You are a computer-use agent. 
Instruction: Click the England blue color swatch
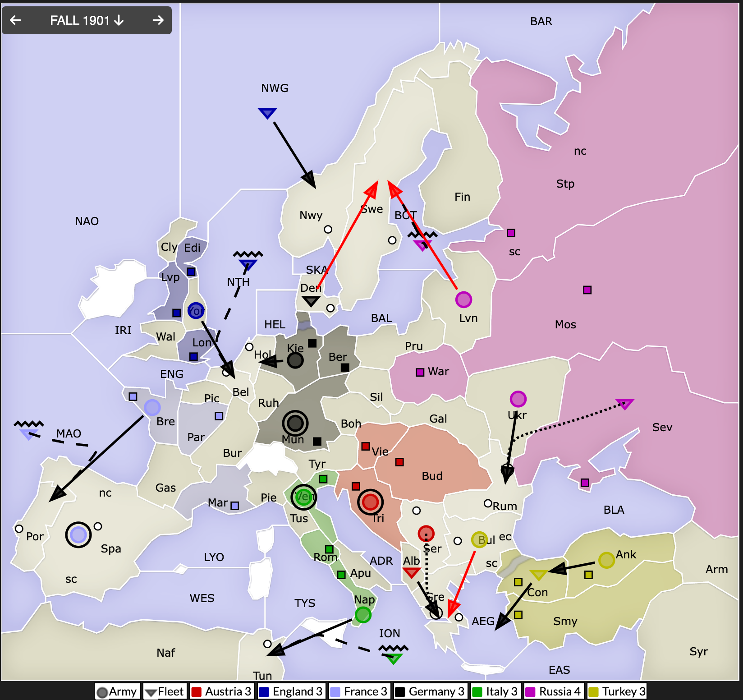tap(264, 692)
